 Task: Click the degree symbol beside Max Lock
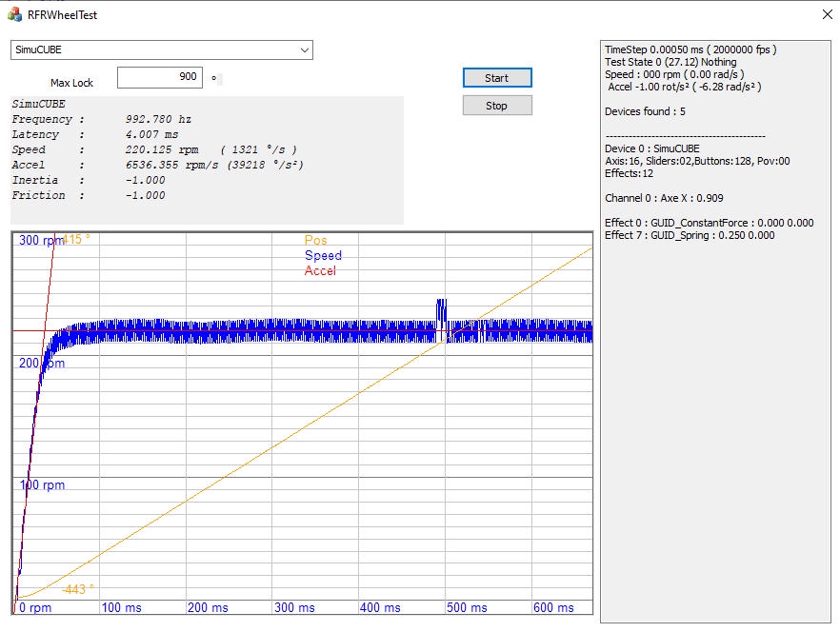tap(213, 78)
